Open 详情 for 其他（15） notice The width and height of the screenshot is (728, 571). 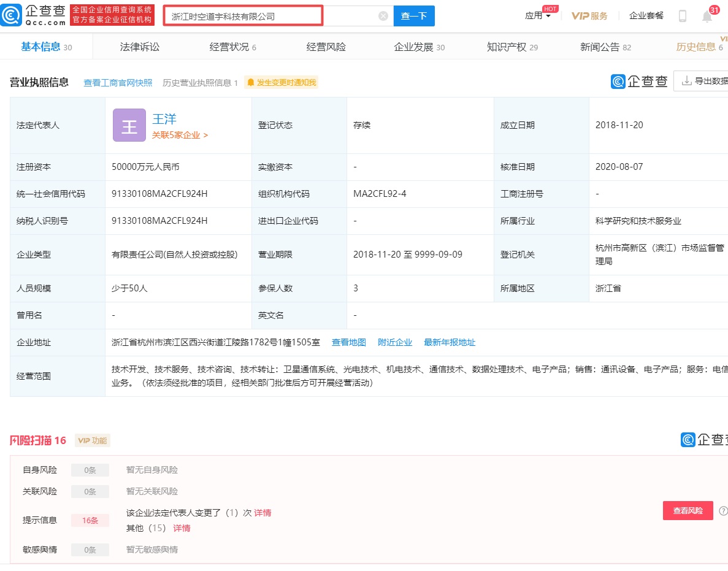[182, 528]
